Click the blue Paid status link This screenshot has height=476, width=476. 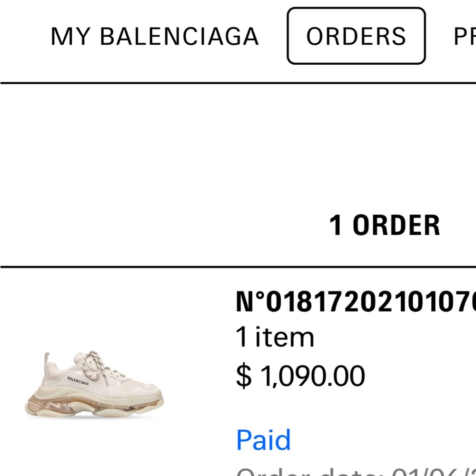point(263,440)
